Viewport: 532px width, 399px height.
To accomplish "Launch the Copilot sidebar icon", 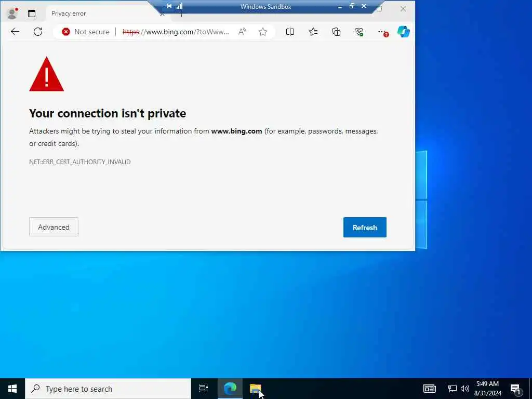I will pos(403,32).
